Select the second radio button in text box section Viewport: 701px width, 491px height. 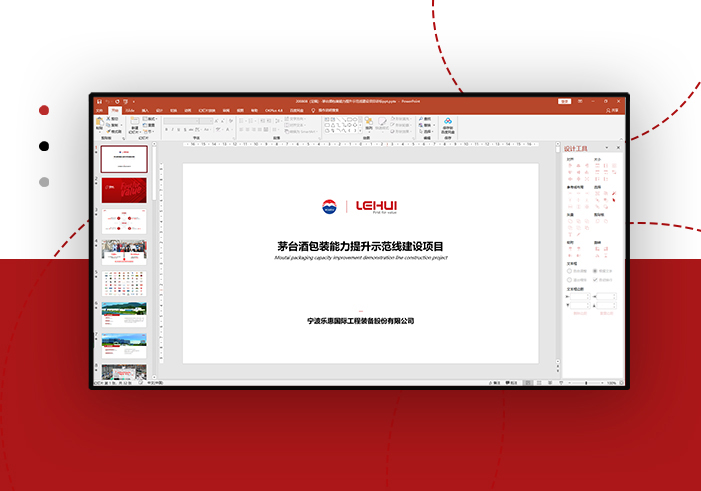(570, 280)
